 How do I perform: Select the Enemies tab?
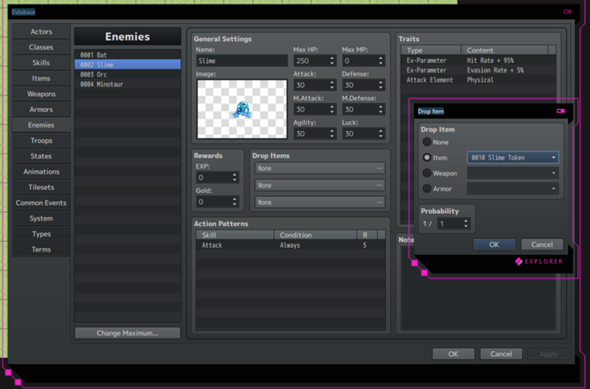[x=41, y=125]
